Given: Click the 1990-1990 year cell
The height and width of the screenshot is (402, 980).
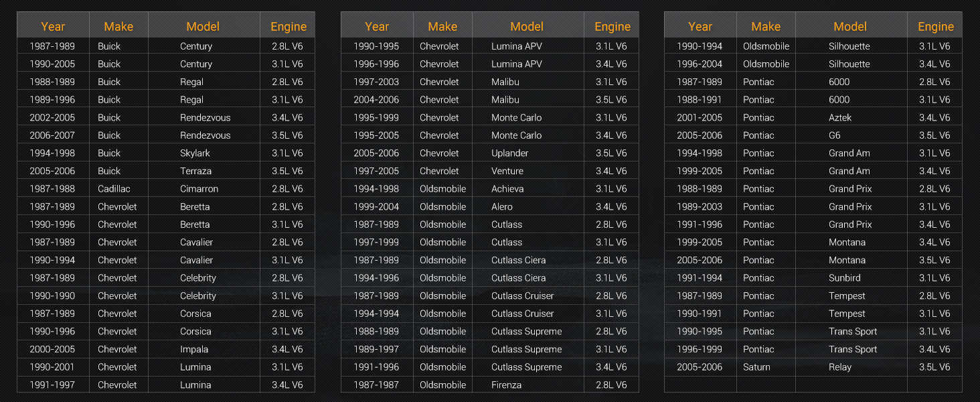Looking at the screenshot, I should (x=53, y=295).
